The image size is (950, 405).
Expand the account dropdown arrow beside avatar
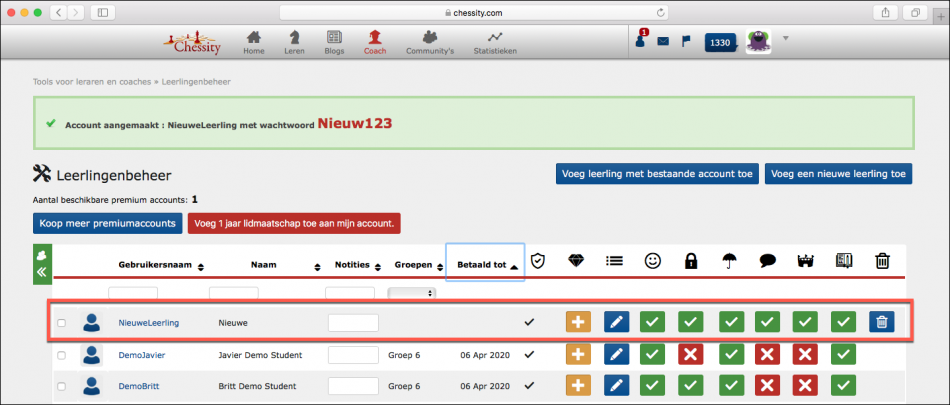tap(786, 38)
